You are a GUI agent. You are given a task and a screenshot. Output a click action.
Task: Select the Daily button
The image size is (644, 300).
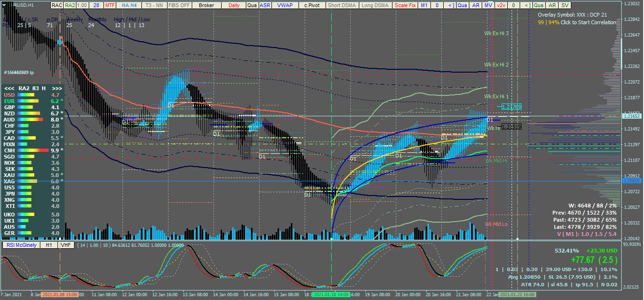[x=234, y=5]
